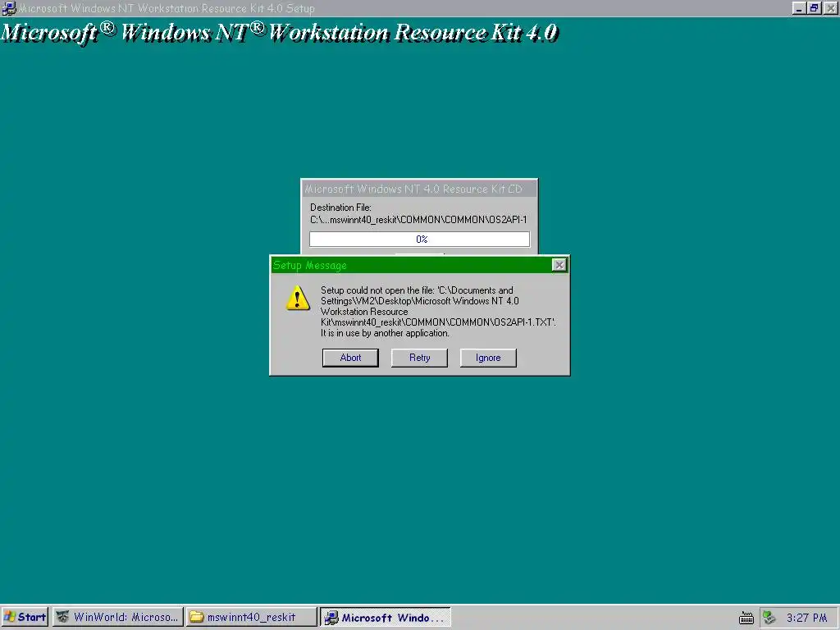Image resolution: width=840 pixels, height=630 pixels.
Task: Click the destination path ending OS2API-1
Action: pyautogui.click(x=418, y=220)
